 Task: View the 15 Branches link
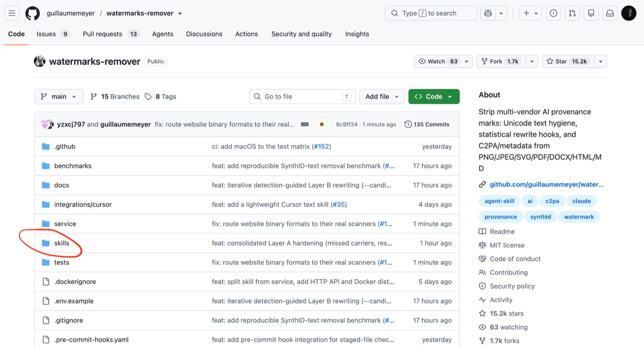[115, 97]
